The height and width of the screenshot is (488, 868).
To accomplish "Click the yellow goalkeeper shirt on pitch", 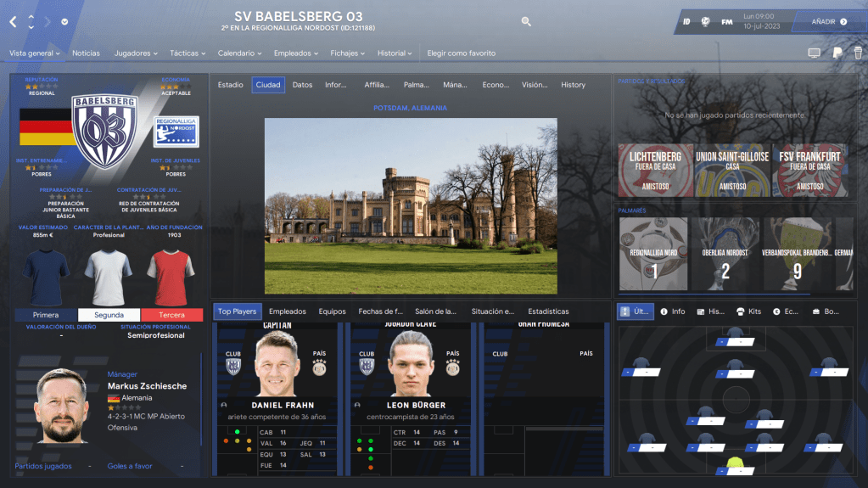I will (x=735, y=464).
